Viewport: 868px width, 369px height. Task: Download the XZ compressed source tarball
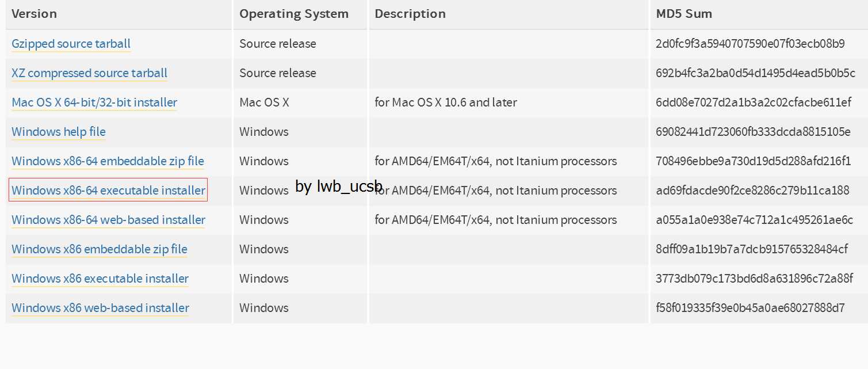89,73
